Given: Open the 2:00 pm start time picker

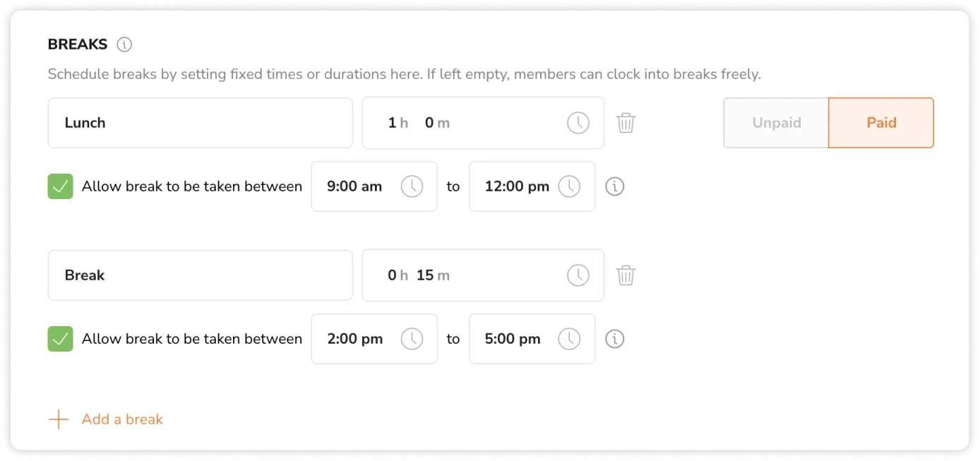Looking at the screenshot, I should coord(374,339).
